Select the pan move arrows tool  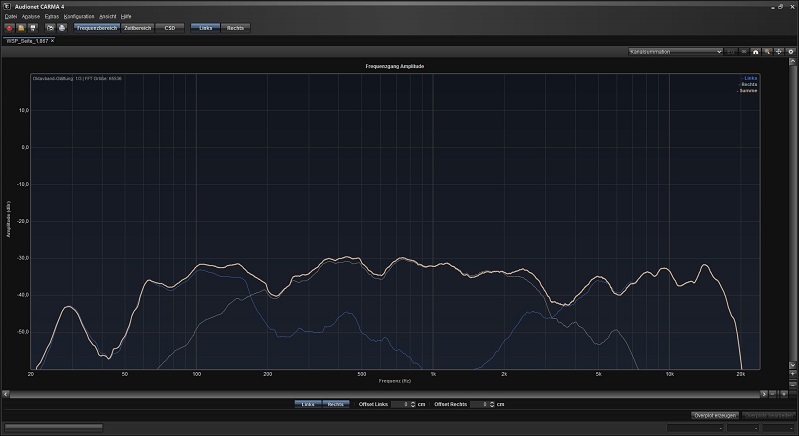pyautogui.click(x=780, y=51)
